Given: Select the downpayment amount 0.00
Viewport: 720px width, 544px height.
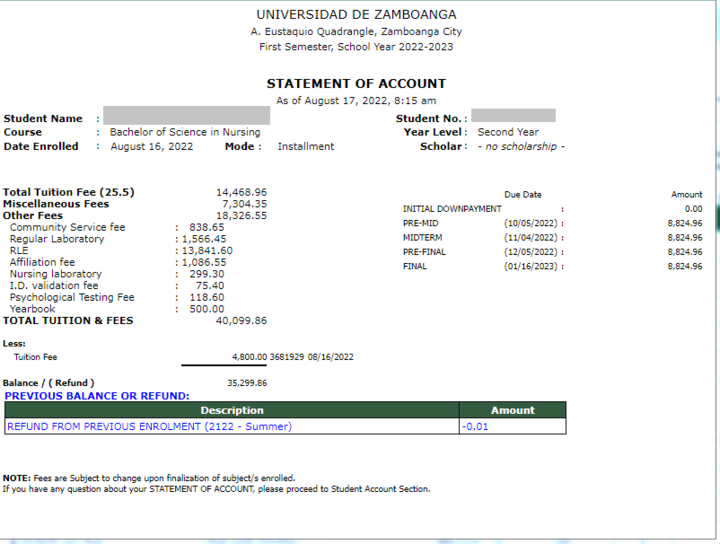Looking at the screenshot, I should pyautogui.click(x=693, y=209).
